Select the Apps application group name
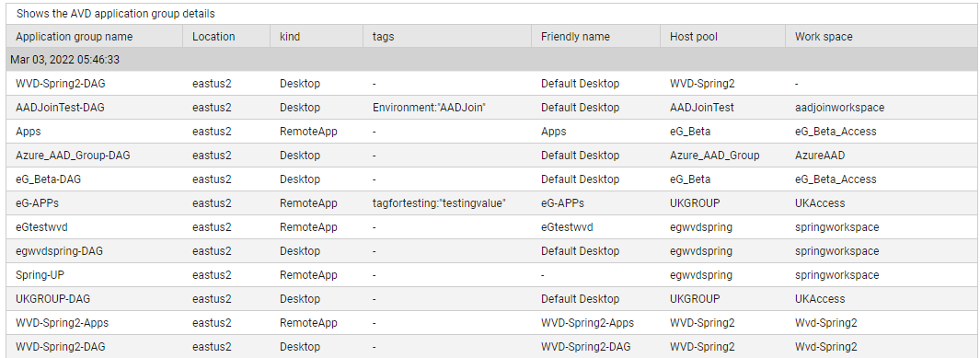This screenshot has width=980, height=358. pyautogui.click(x=29, y=132)
